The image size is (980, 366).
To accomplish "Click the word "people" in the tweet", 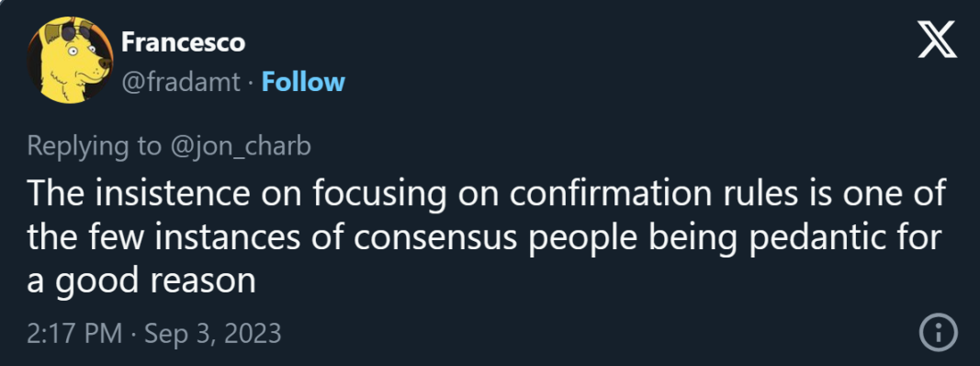I will (x=540, y=239).
